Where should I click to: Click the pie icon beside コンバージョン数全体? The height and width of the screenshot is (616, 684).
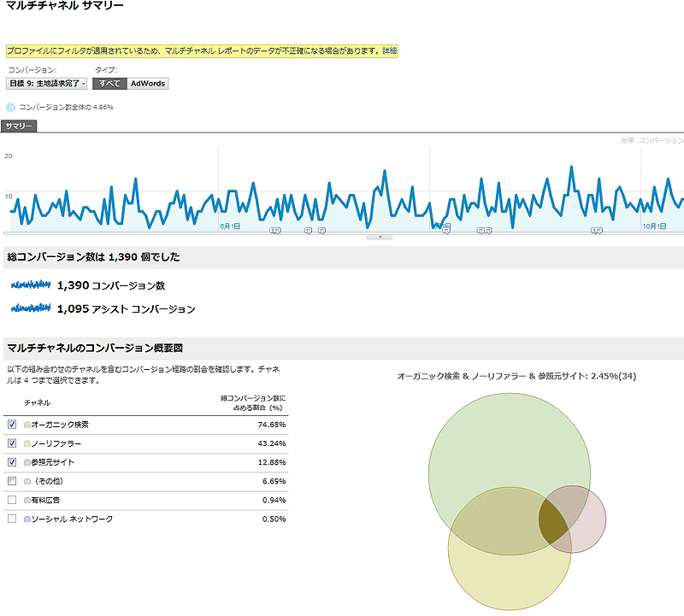11,108
